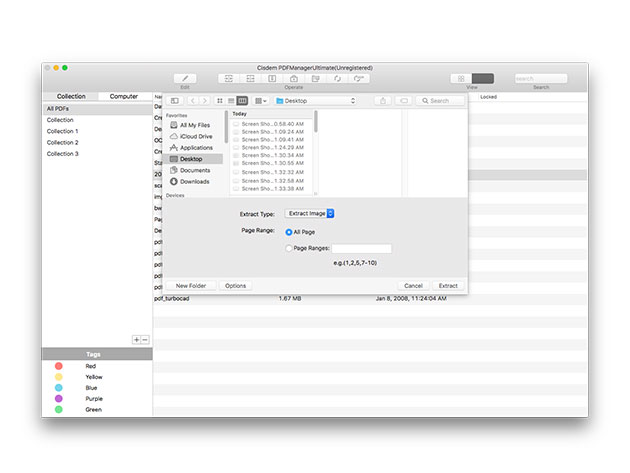Switch to thumbnail grid View mode
The image size is (630, 473).
pos(461,78)
